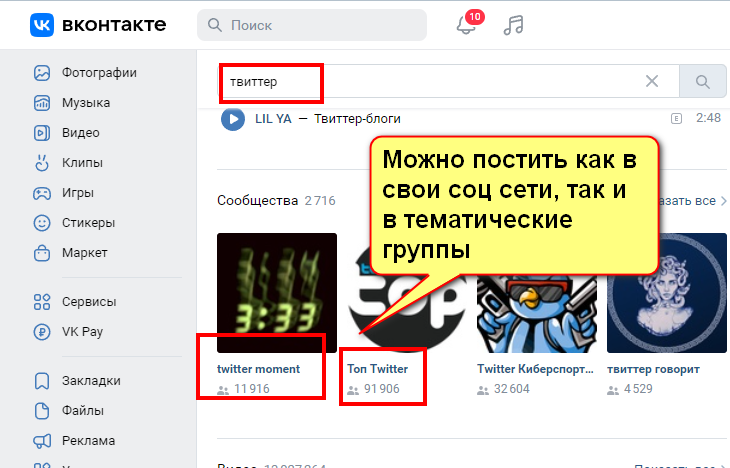Click the Стикеры smiley icon
This screenshot has width=730, height=468.
point(42,223)
